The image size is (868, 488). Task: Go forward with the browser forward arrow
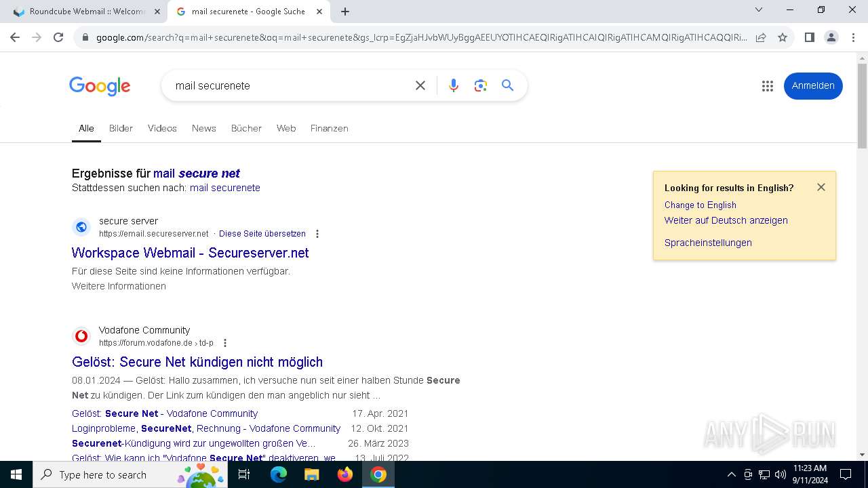click(x=37, y=37)
